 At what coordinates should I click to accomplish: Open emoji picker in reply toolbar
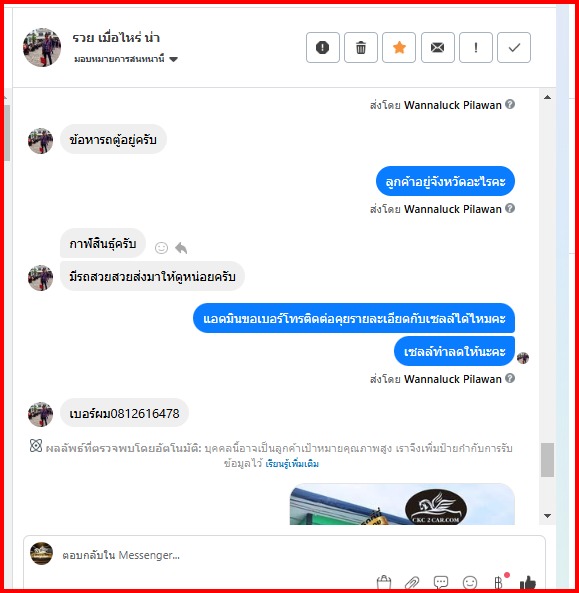click(x=470, y=583)
